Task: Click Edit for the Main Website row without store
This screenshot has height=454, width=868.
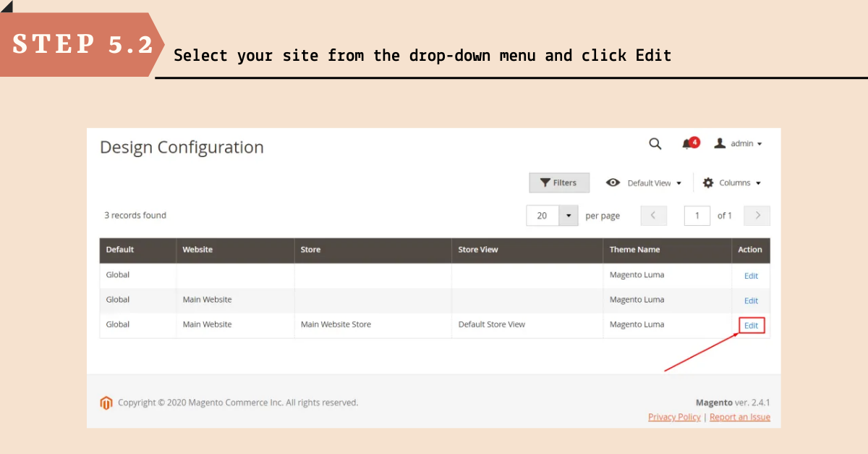Action: tap(751, 300)
